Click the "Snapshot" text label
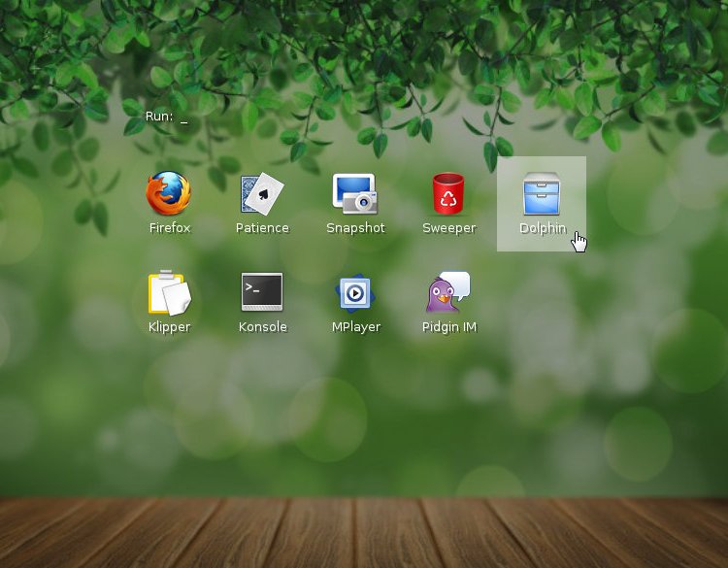Image resolution: width=728 pixels, height=568 pixels. [355, 227]
